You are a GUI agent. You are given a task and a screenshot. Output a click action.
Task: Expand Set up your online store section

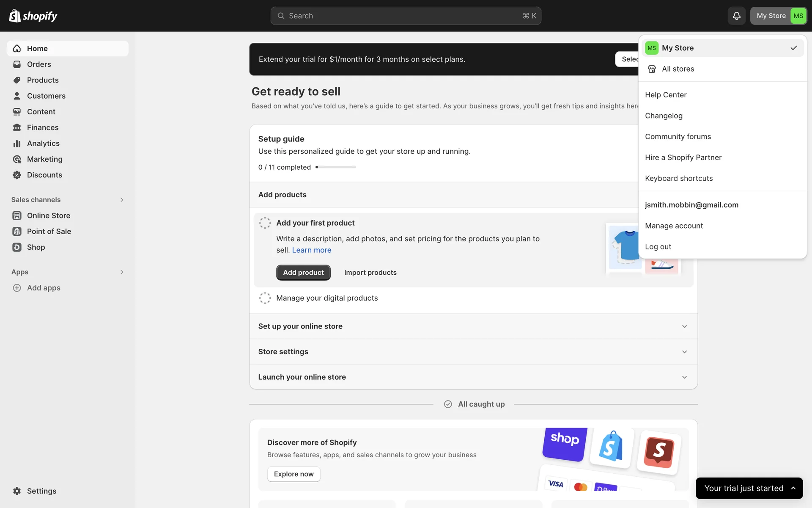point(684,326)
